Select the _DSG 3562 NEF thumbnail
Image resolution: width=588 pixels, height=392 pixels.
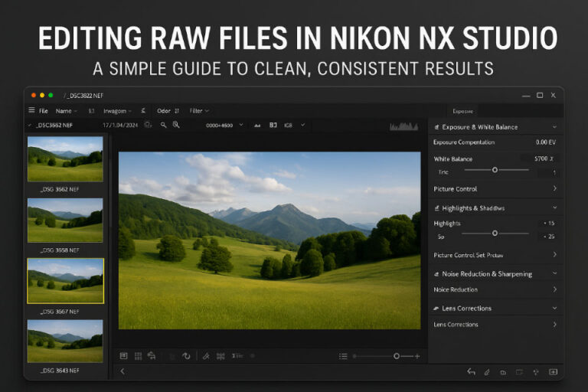point(65,159)
